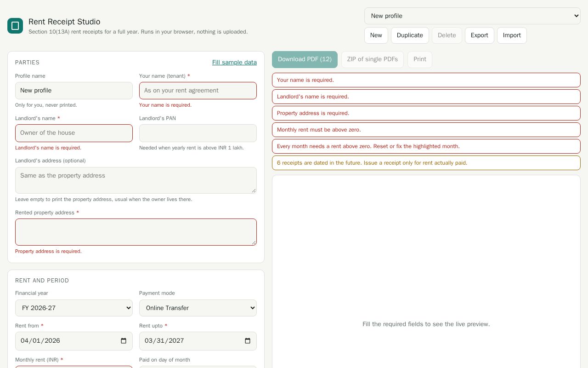Export profiles with the Export button
Screen dimensions: 588x368
pyautogui.click(x=480, y=35)
